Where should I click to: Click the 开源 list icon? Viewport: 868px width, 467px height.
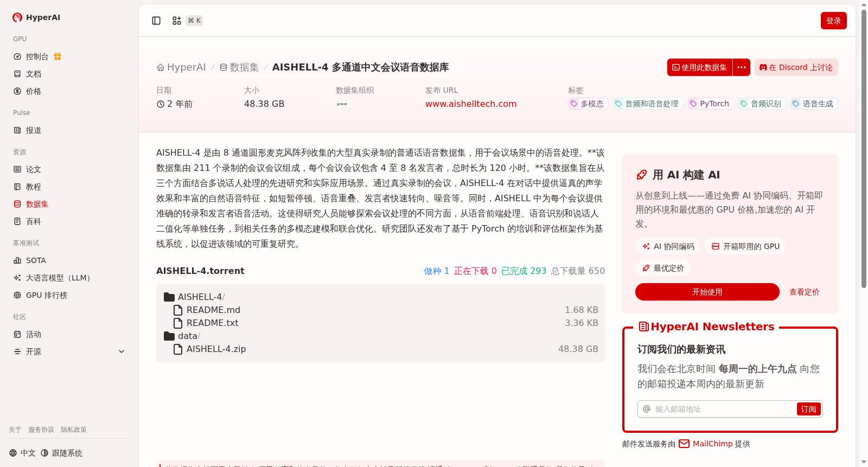(x=17, y=351)
